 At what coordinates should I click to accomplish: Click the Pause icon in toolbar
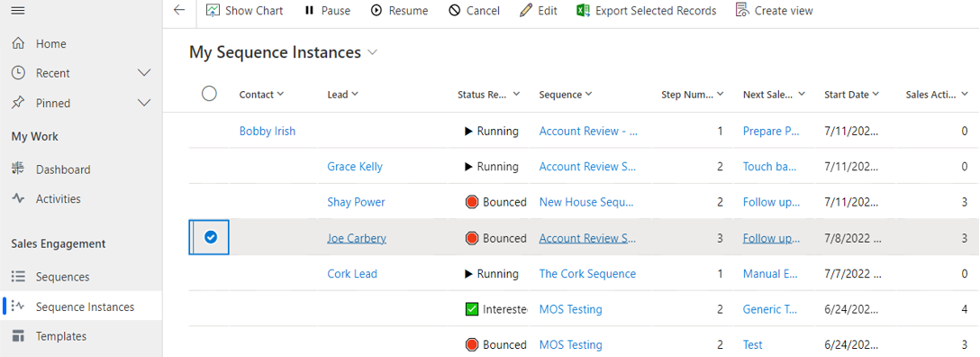point(309,11)
